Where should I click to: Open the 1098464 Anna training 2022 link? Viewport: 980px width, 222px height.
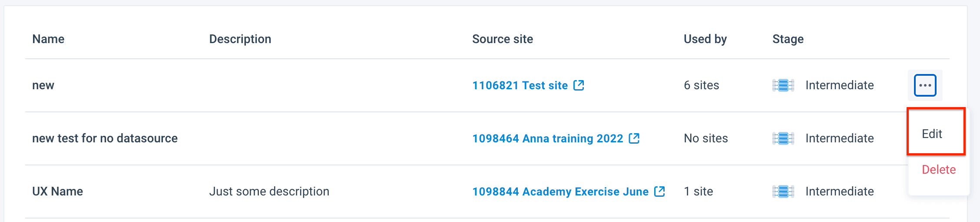pyautogui.click(x=547, y=138)
